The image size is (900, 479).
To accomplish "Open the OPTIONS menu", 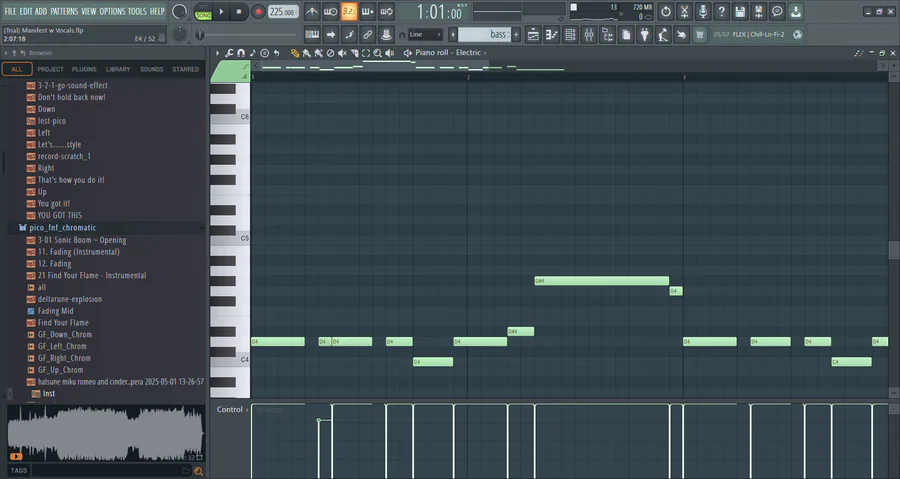I will tap(112, 11).
